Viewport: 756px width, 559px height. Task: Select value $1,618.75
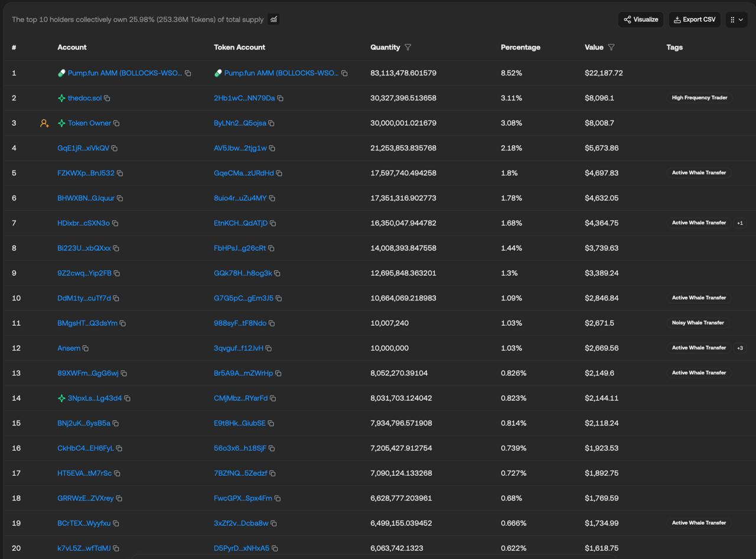click(601, 548)
